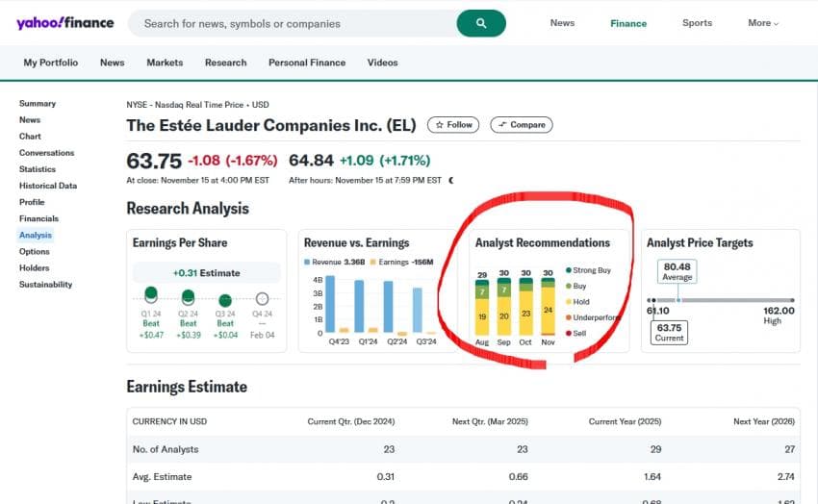This screenshot has width=818, height=504.
Task: Click the Next Year (2026) header
Action: (x=764, y=421)
